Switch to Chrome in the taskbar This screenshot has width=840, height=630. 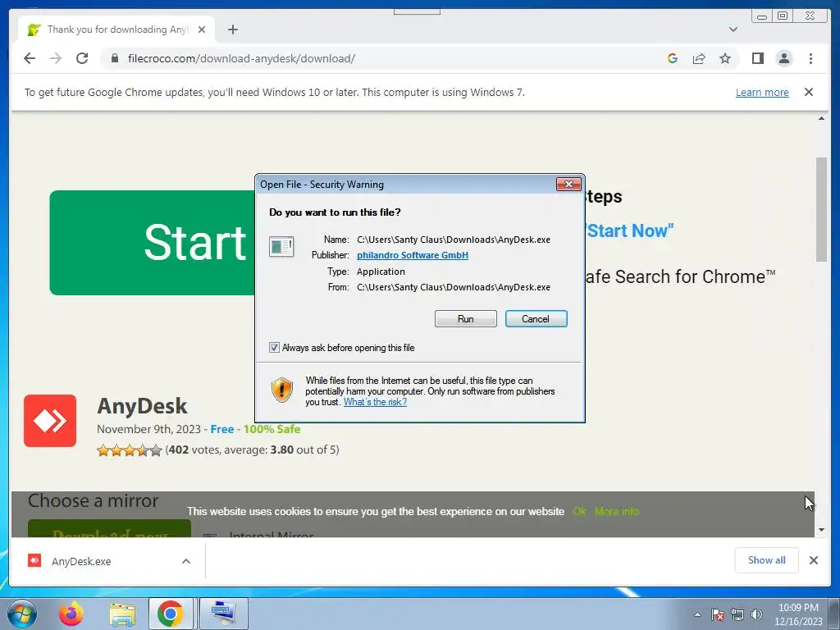coord(171,614)
